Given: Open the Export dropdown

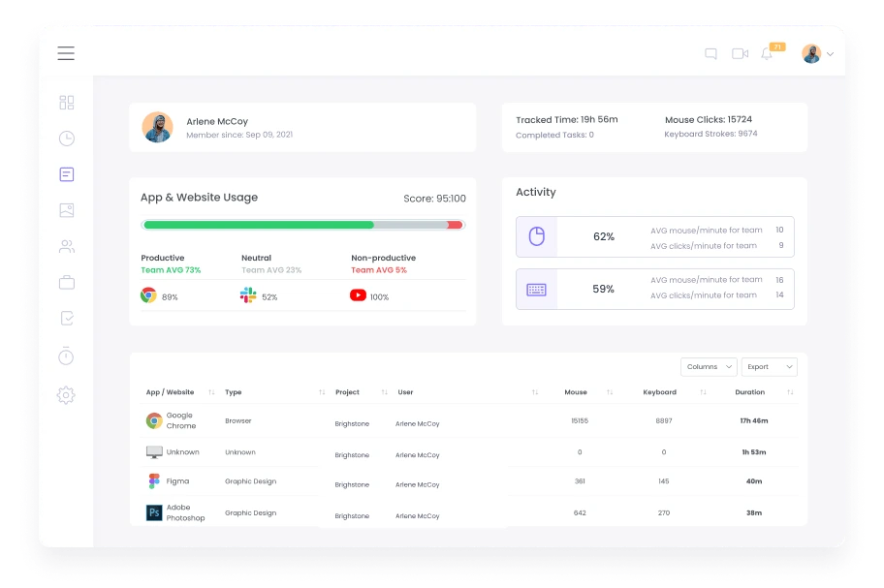Looking at the screenshot, I should point(769,367).
